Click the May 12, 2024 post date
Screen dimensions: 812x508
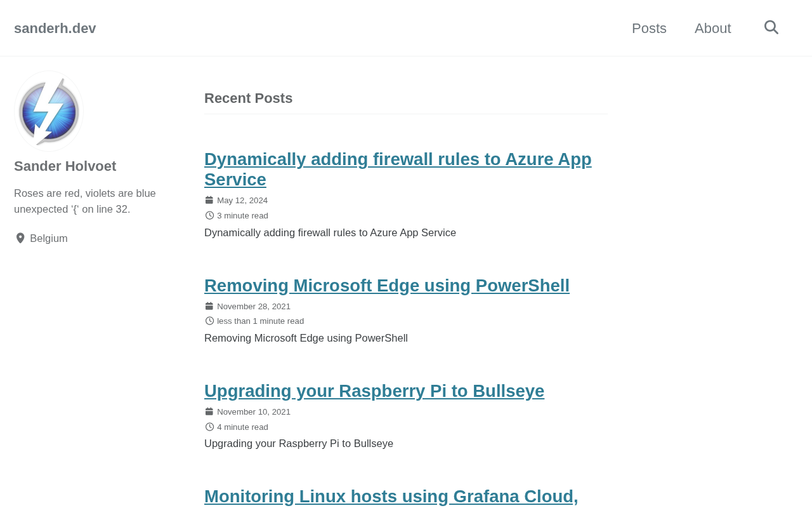pos(242,201)
